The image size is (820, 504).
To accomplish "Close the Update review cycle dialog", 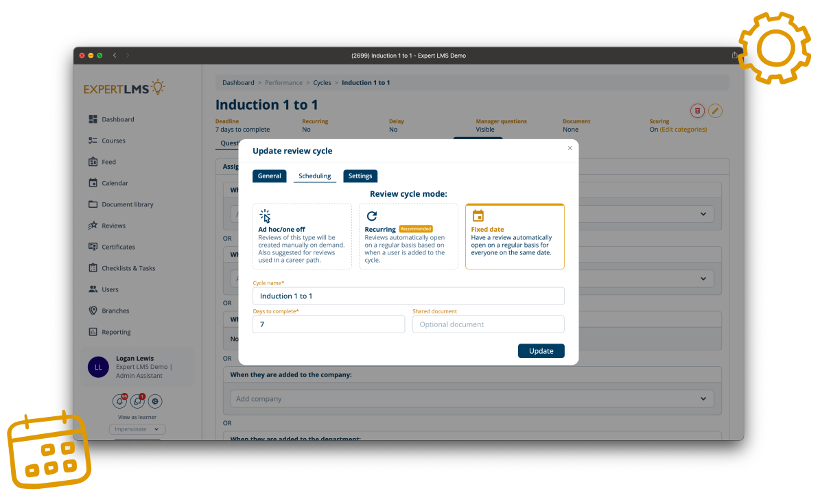I will (570, 148).
